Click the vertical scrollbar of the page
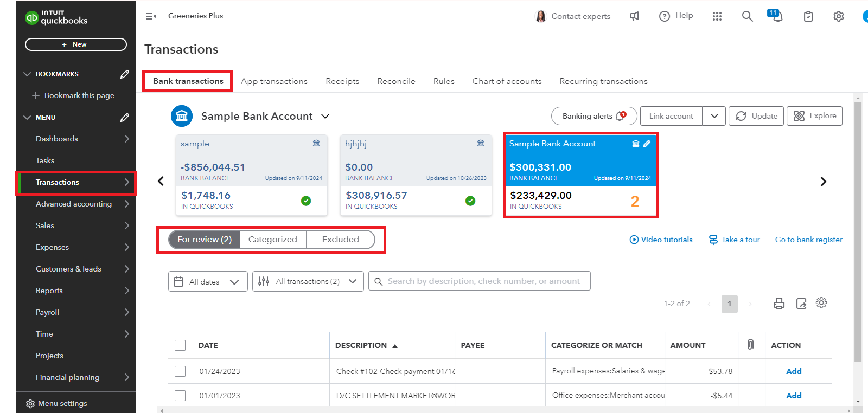Screen dimensions: 868x413 pos(858,233)
